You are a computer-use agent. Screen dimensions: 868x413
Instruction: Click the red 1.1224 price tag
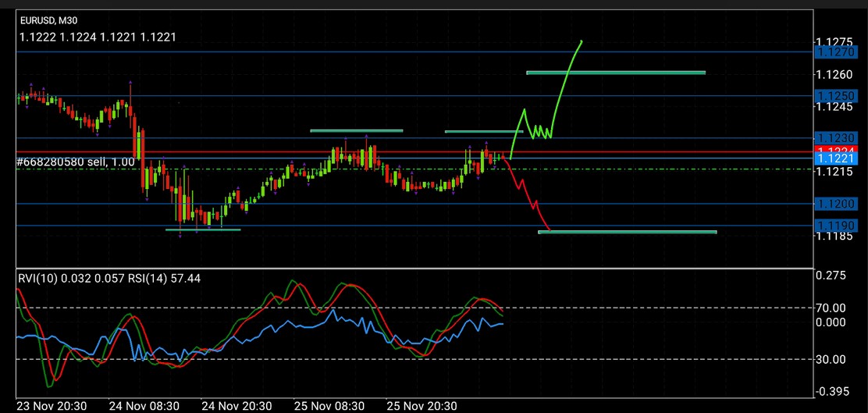(836, 149)
